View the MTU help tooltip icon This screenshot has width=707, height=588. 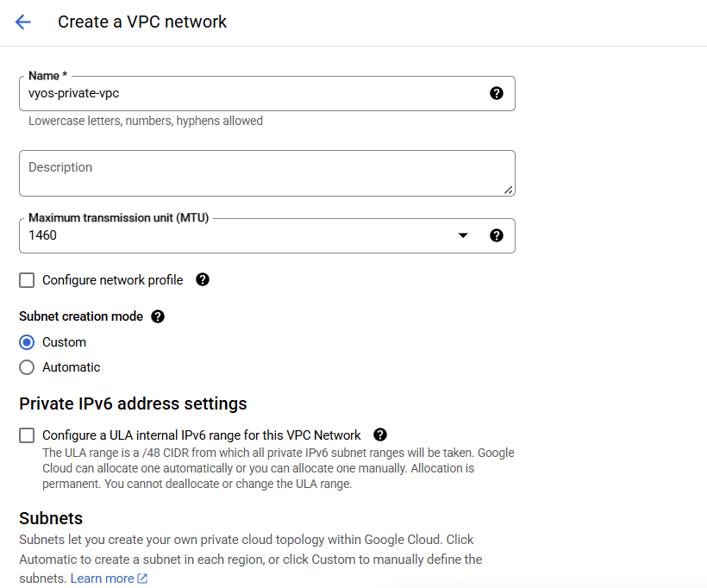point(497,235)
